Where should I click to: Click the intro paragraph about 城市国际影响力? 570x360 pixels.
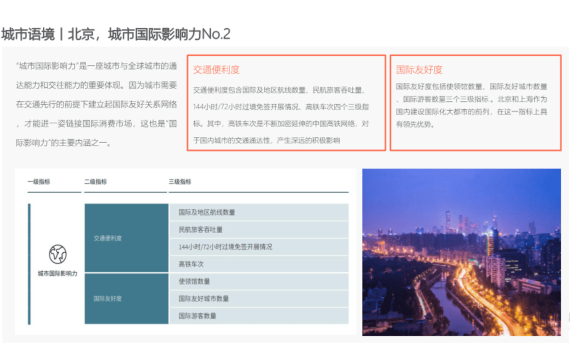96,104
